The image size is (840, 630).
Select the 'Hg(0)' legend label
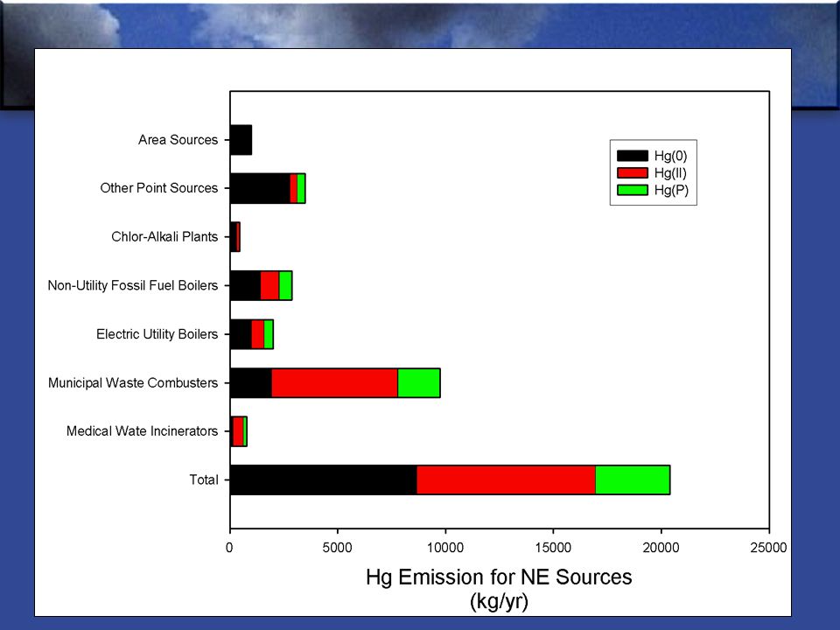pyautogui.click(x=671, y=156)
